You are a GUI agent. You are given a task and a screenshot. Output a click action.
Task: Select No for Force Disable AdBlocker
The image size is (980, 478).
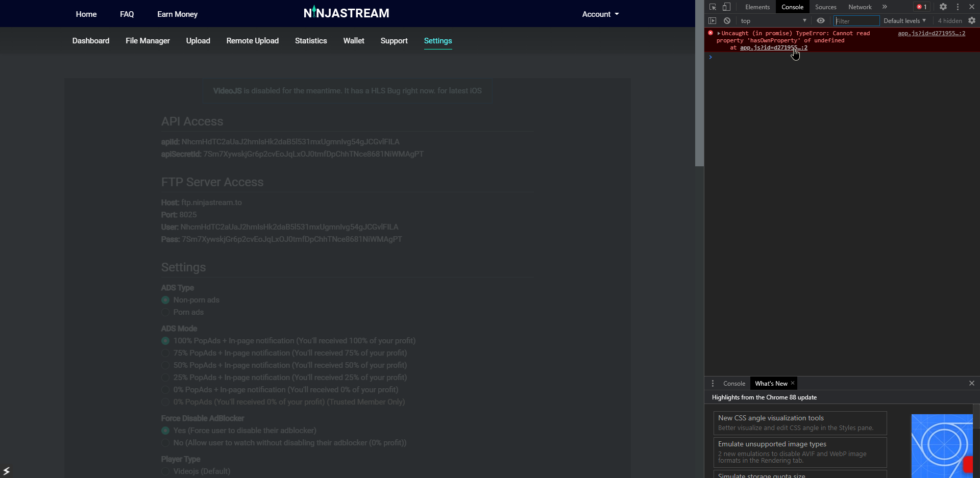click(165, 443)
